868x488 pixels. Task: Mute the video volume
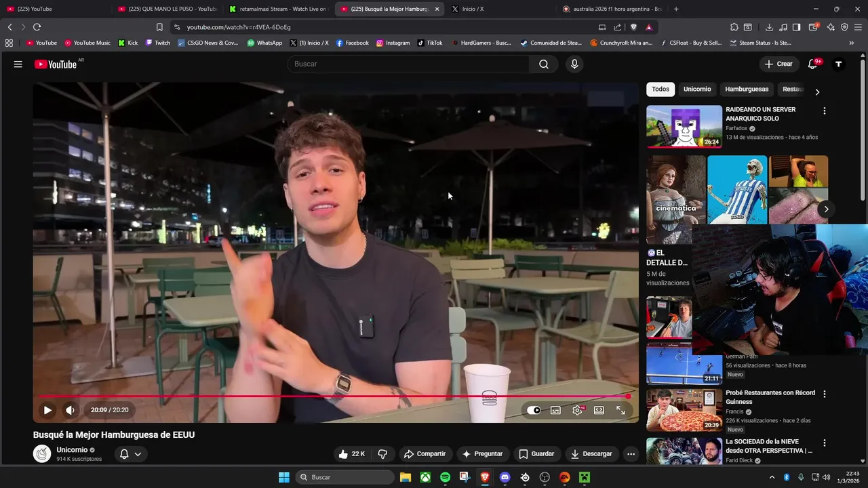[70, 410]
